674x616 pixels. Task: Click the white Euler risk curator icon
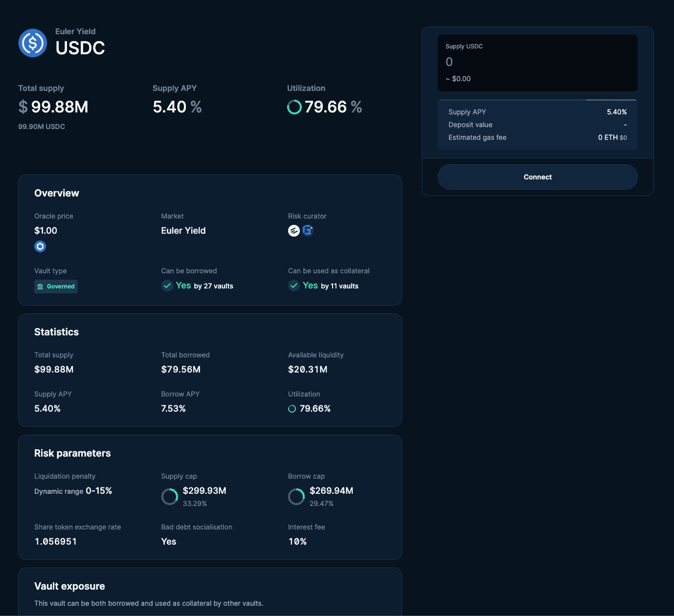click(x=294, y=231)
